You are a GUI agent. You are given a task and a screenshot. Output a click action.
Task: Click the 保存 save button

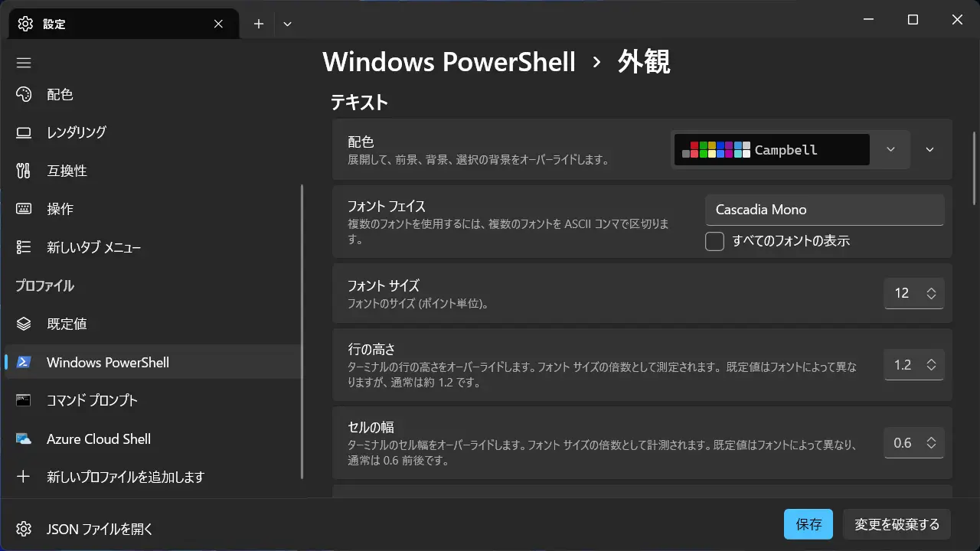tap(808, 524)
